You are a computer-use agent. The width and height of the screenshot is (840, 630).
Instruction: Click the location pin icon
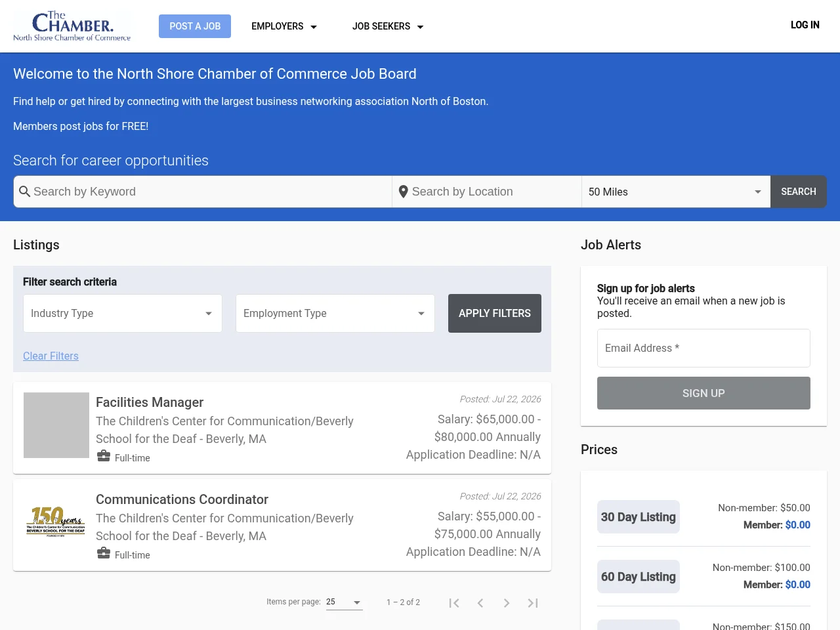(x=404, y=192)
